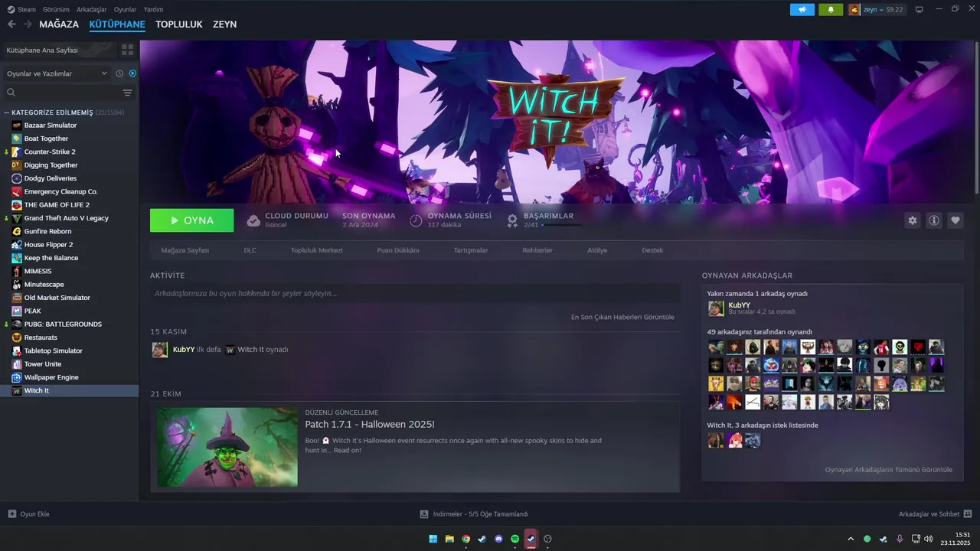Open the Oyunlar ve Yazılımlar dropdown
This screenshot has width=980, height=551.
57,73
